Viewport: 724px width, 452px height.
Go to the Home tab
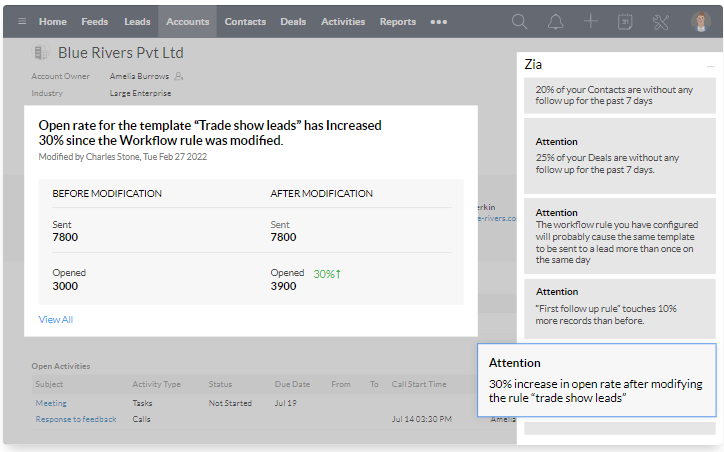pos(53,22)
